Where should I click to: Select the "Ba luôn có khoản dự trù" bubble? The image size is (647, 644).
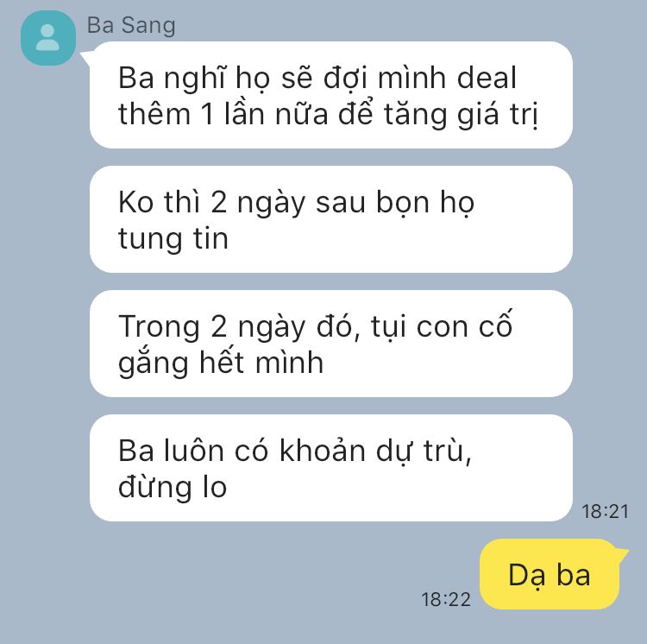[331, 468]
